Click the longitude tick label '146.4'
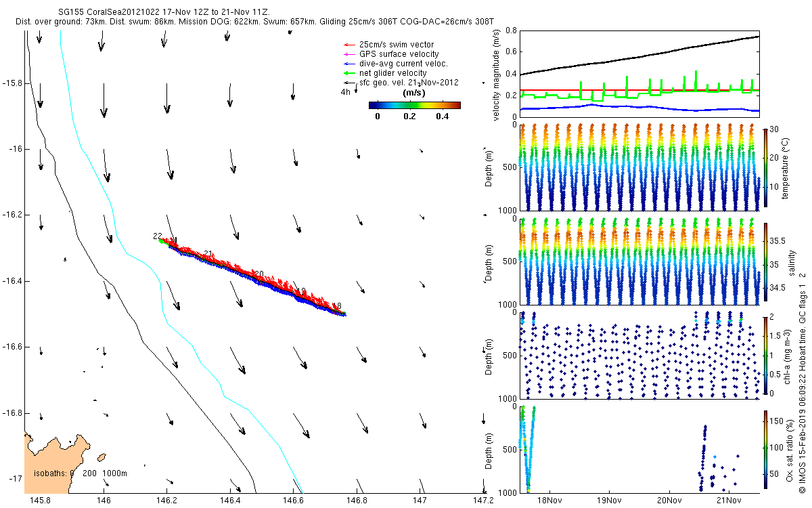The image size is (812, 508). [230, 500]
